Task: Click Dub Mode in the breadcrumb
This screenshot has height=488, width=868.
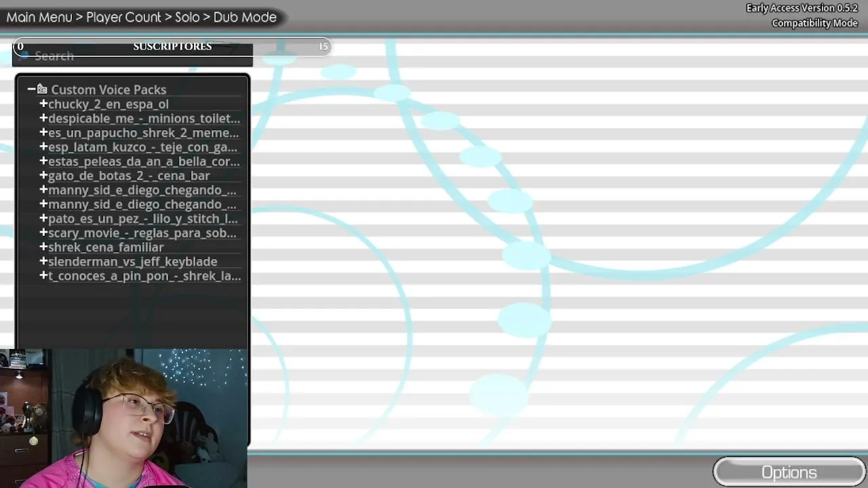Action: [x=245, y=17]
